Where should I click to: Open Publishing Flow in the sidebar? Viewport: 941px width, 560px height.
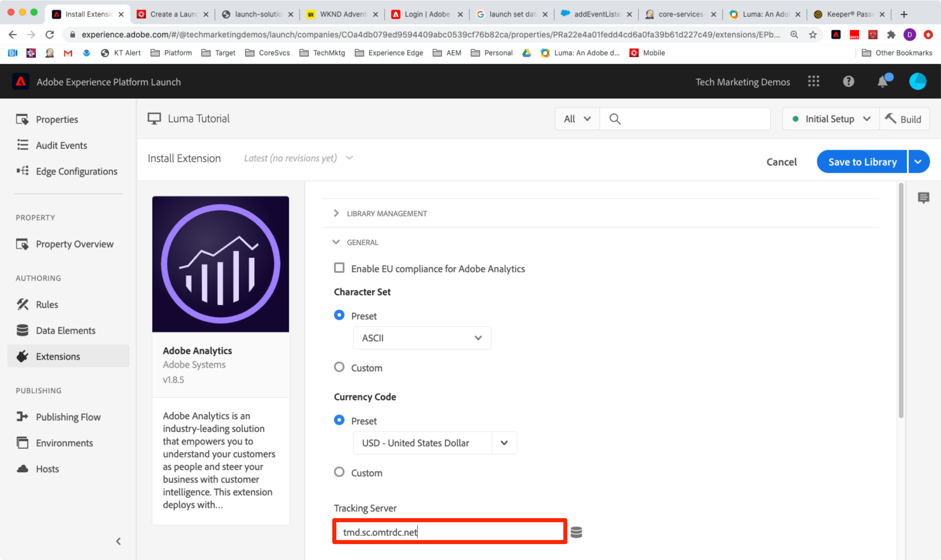[x=68, y=417]
